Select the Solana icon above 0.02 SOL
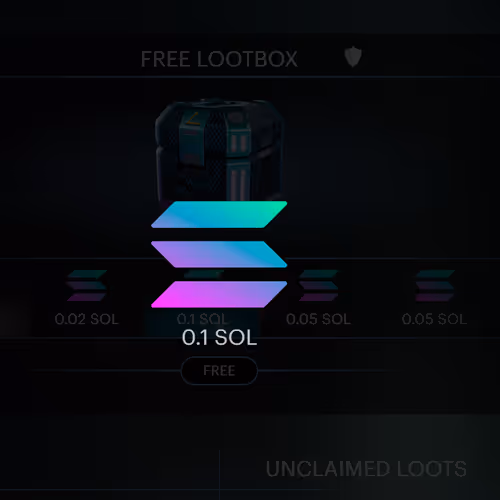 tap(87, 286)
